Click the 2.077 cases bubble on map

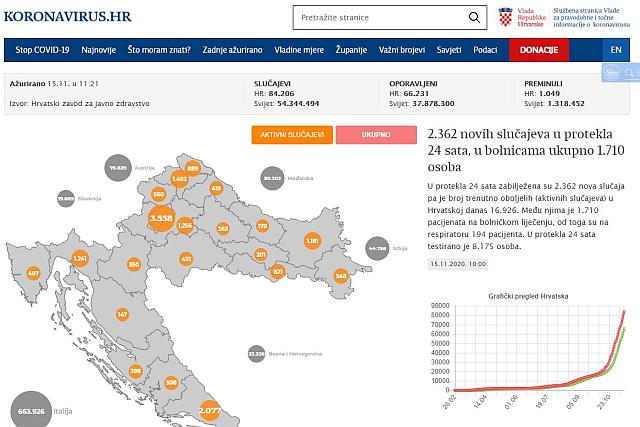pos(210,409)
